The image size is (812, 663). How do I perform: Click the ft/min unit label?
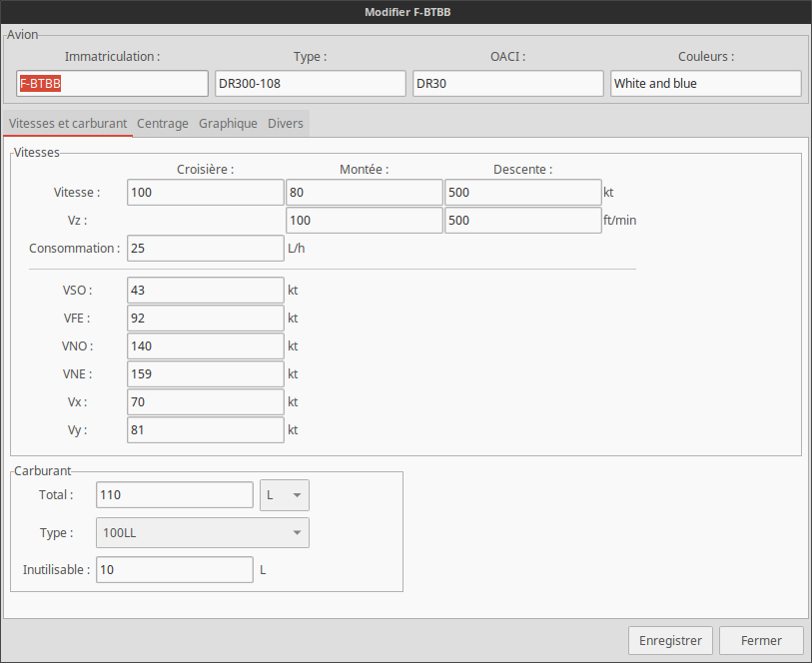click(x=620, y=221)
